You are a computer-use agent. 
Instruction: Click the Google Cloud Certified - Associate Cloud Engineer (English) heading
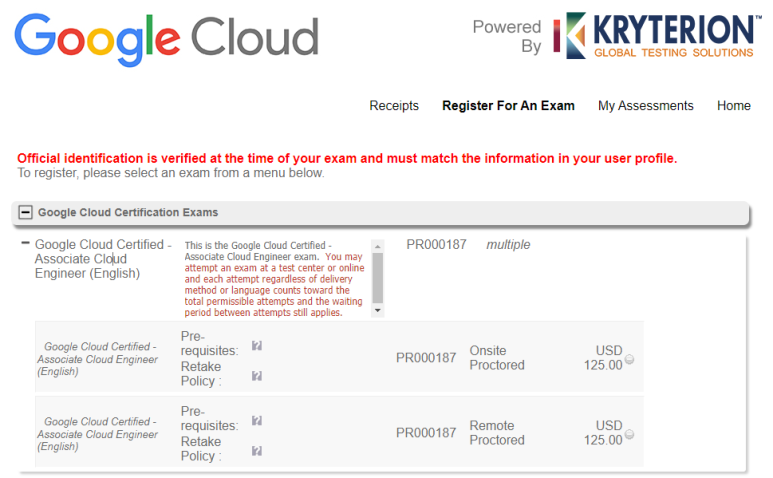(x=103, y=259)
